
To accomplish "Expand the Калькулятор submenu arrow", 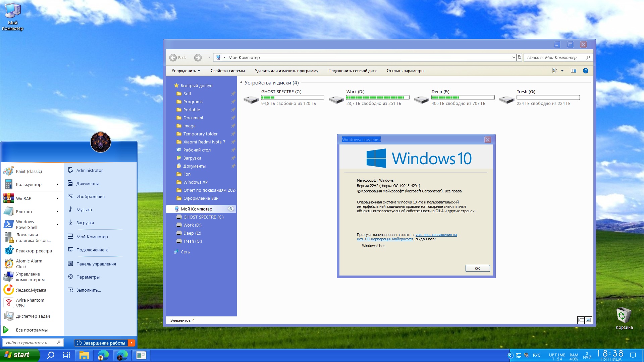I will (57, 184).
